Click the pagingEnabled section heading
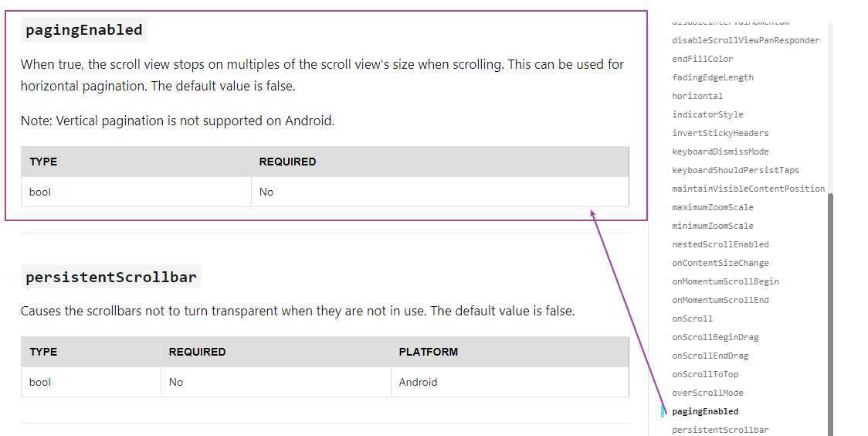The width and height of the screenshot is (868, 436). pos(84,30)
